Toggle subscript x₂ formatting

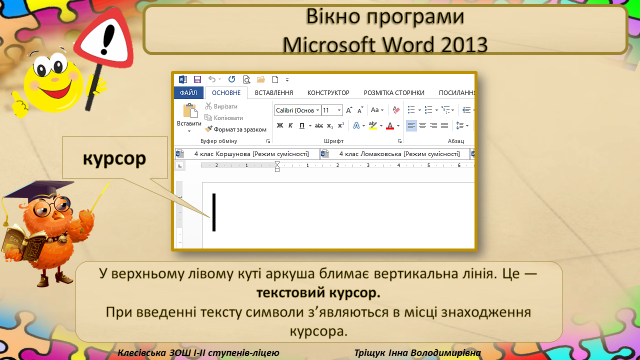(330, 126)
